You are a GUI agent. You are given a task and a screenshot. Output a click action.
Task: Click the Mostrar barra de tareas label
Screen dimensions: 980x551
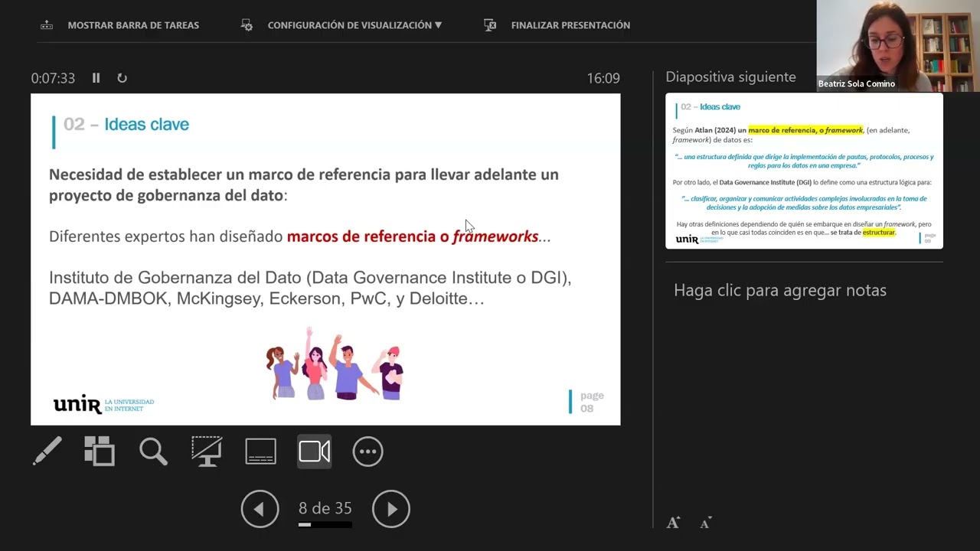[133, 25]
